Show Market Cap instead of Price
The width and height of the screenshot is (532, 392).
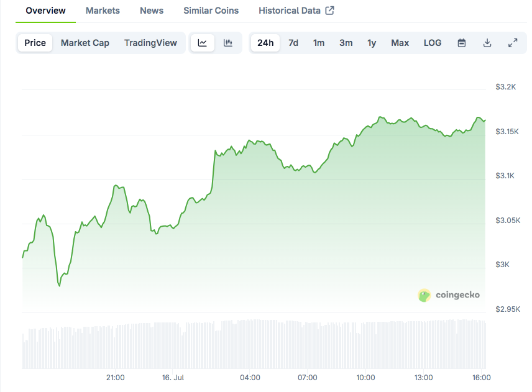point(85,43)
